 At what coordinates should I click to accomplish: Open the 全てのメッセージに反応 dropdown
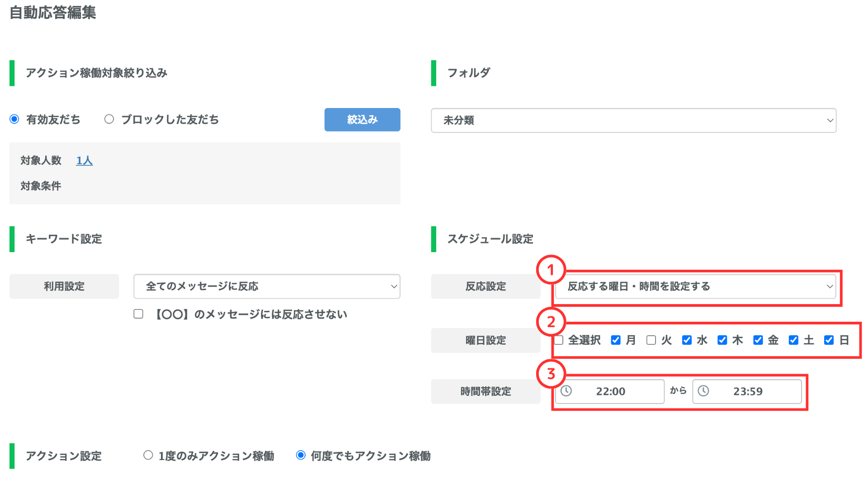click(266, 286)
